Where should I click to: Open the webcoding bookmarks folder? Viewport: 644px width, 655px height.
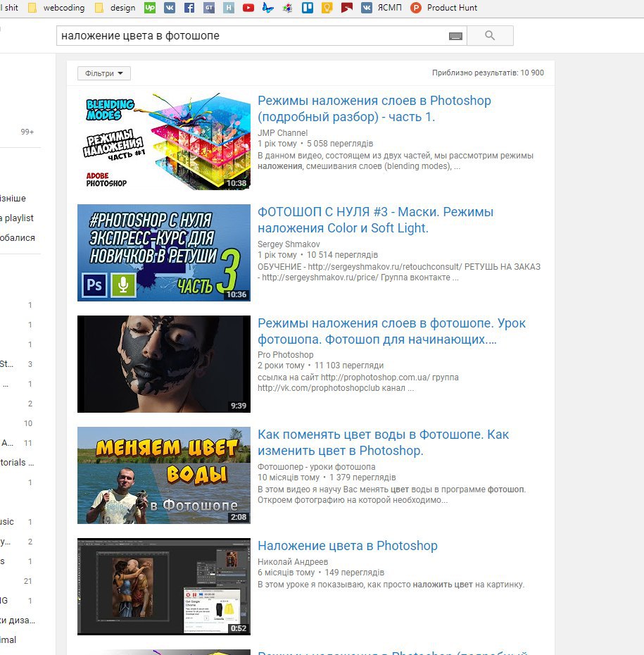pyautogui.click(x=56, y=8)
